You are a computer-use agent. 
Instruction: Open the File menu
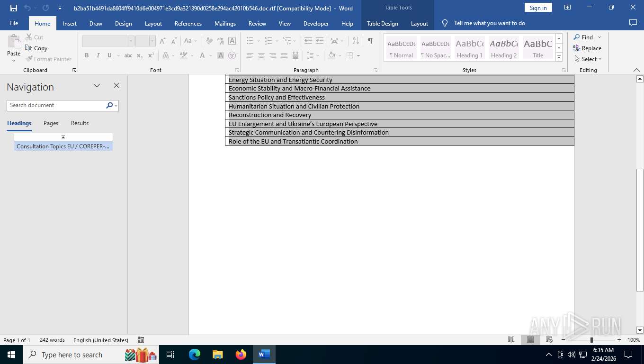14,23
